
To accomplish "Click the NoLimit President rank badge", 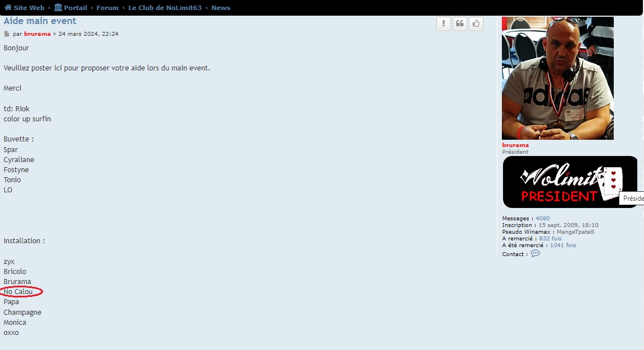I will click(570, 182).
